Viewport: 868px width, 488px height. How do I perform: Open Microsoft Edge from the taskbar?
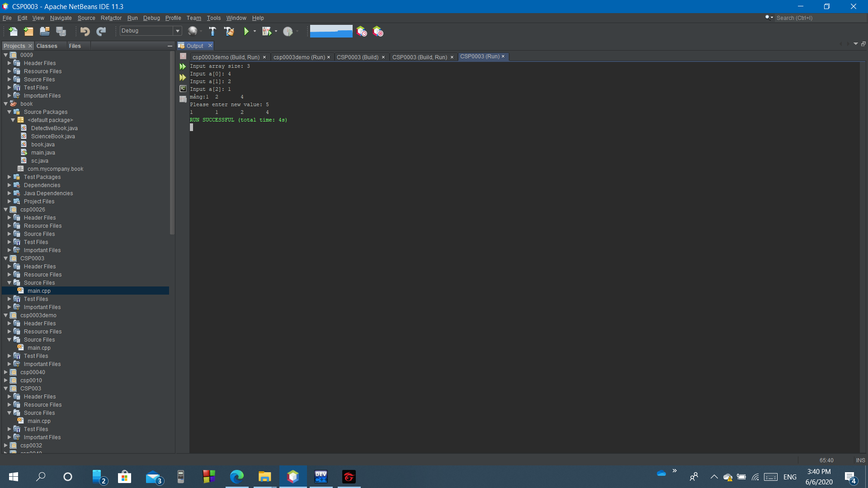(x=237, y=477)
